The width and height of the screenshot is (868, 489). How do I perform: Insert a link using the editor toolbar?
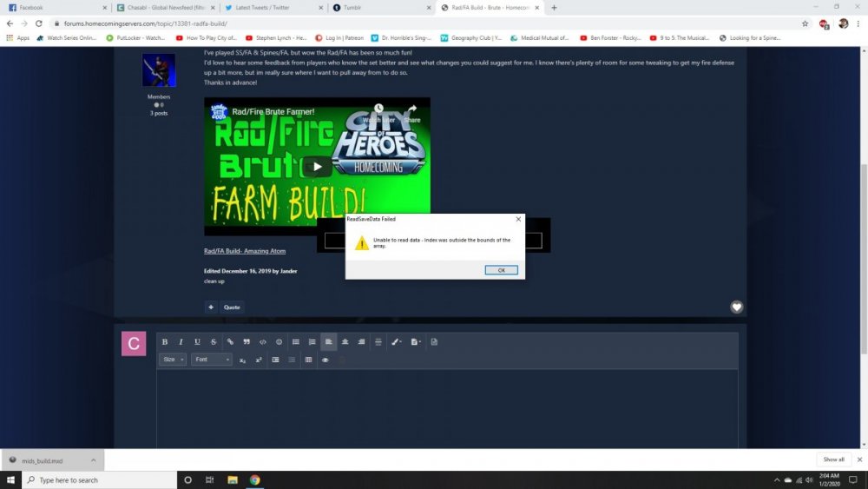(230, 342)
